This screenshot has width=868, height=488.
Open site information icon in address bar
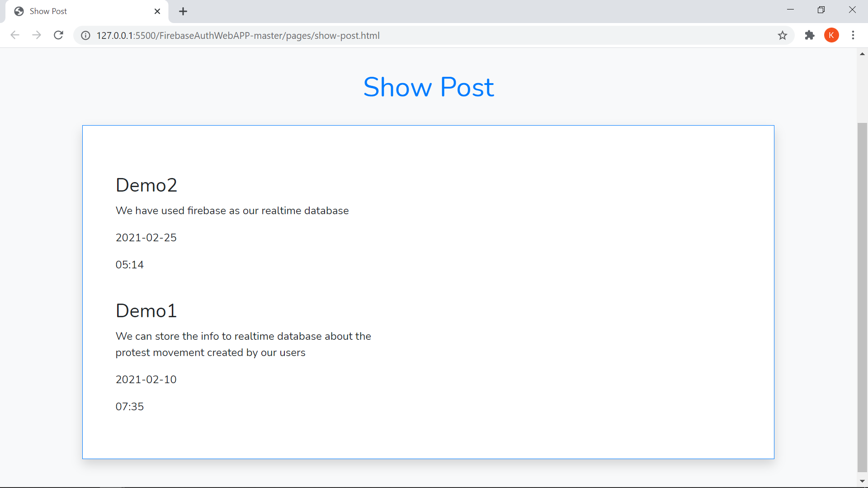[x=85, y=36]
